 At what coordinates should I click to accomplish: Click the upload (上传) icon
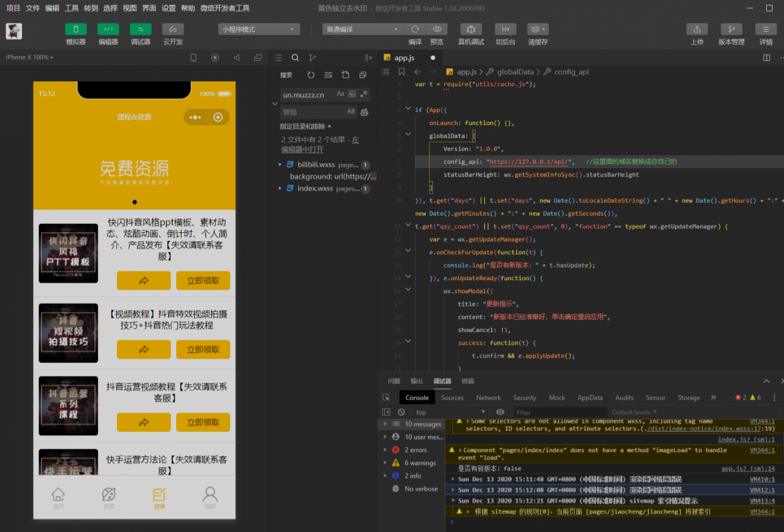697,30
